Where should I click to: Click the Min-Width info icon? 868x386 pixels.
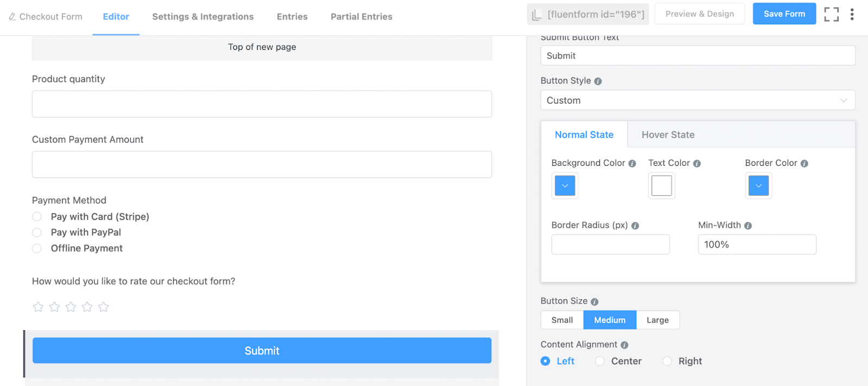tap(748, 226)
